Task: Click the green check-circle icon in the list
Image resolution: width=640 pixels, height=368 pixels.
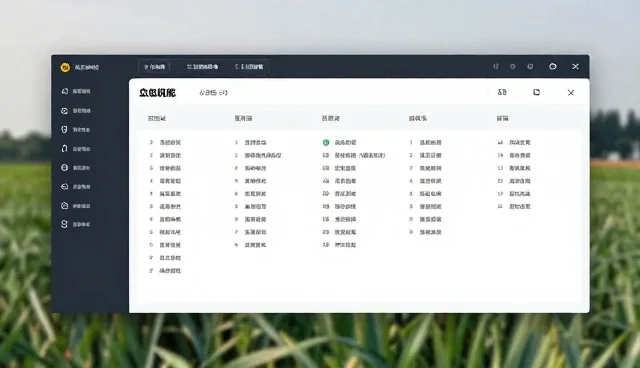Action: pyautogui.click(x=326, y=142)
